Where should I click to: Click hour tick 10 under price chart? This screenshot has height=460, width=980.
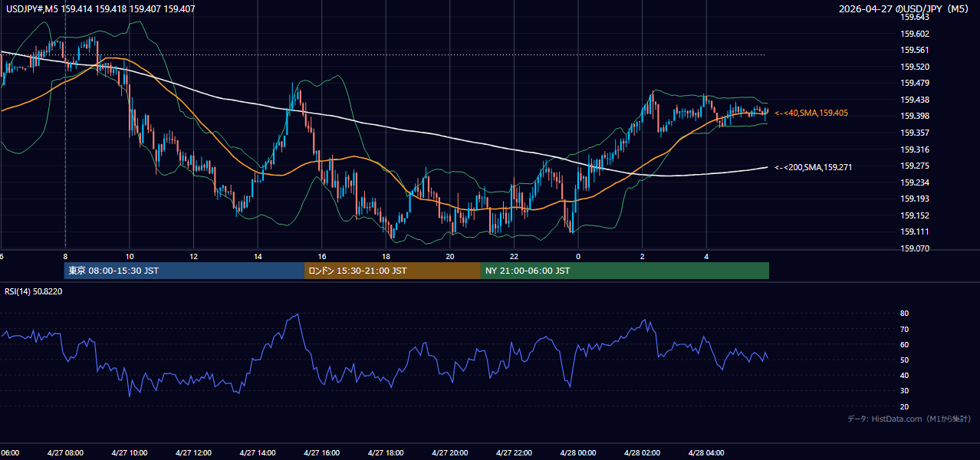(130, 257)
